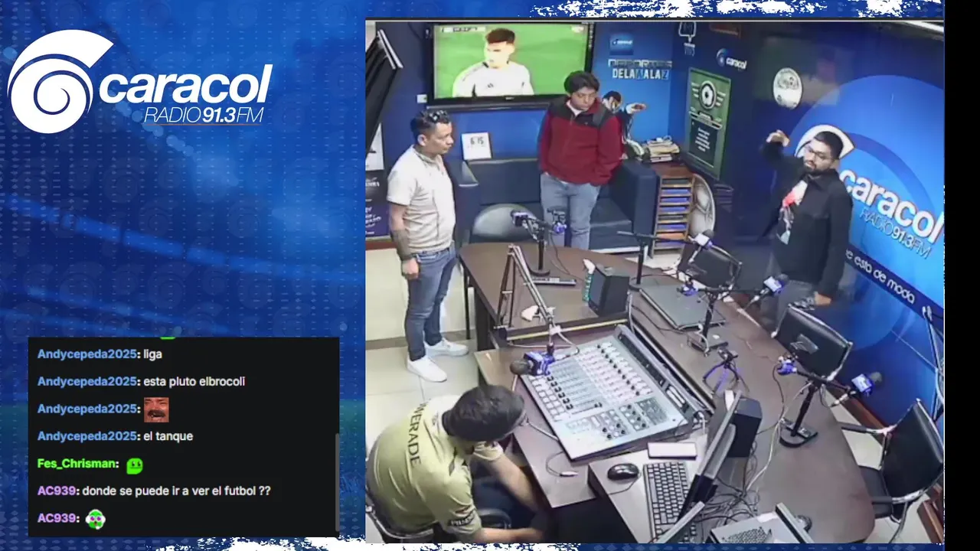Viewport: 980px width, 551px height.
Task: Click AC939 username on the futbol question
Action: (57, 491)
